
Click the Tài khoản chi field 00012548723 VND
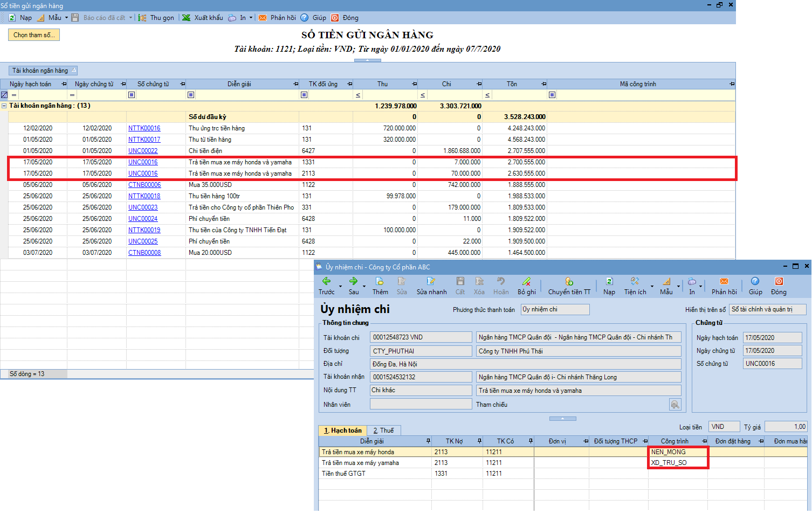click(421, 337)
